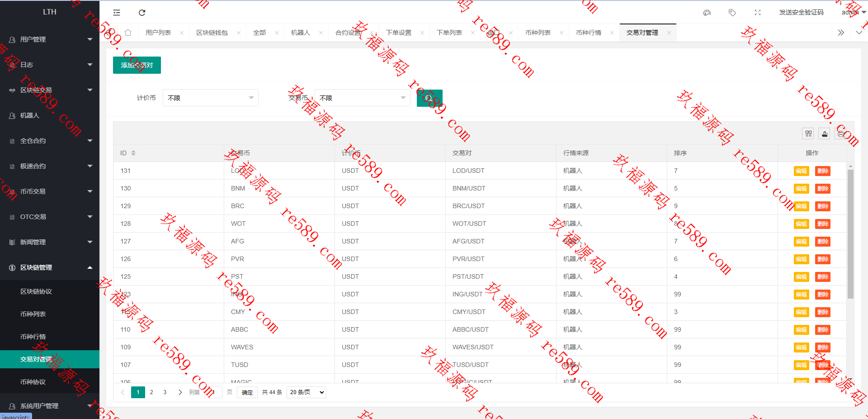
Task: Switch to the 币种行情 tab
Action: [589, 33]
